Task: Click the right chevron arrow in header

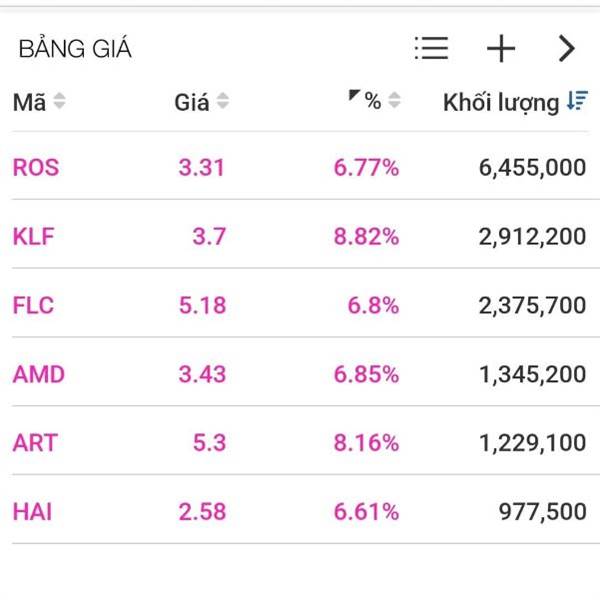Action: (566, 48)
